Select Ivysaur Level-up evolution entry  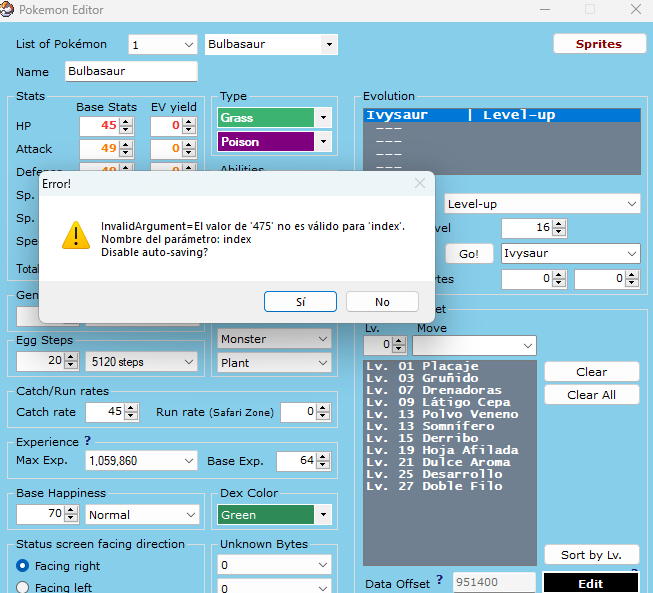[x=460, y=115]
